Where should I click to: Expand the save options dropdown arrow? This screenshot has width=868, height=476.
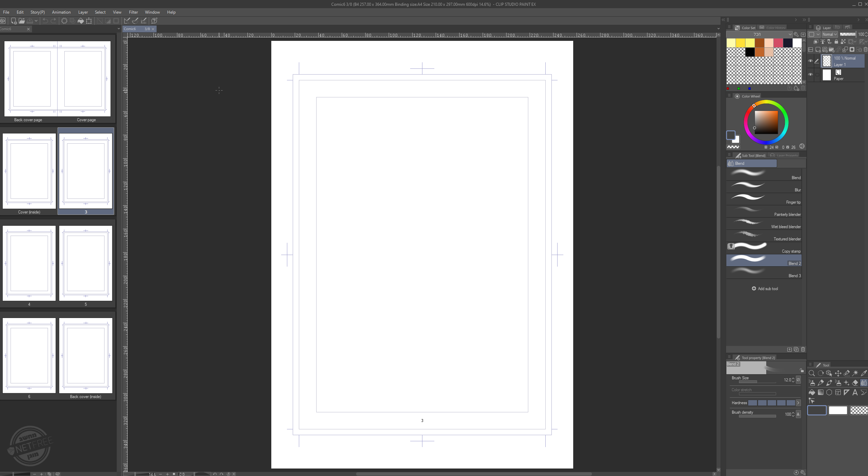click(x=36, y=21)
